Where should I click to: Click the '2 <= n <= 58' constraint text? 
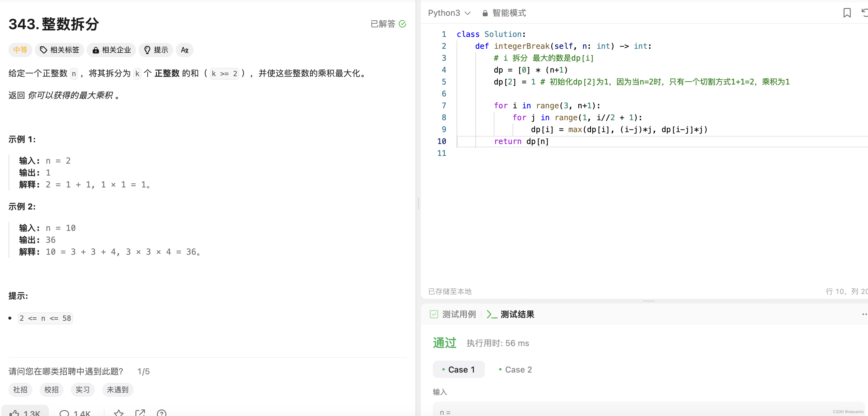point(45,318)
